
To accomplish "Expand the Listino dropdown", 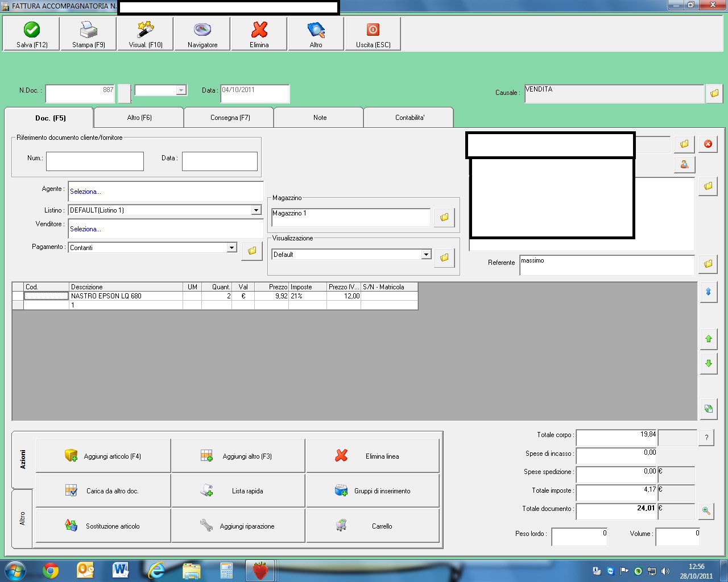I will click(x=256, y=210).
